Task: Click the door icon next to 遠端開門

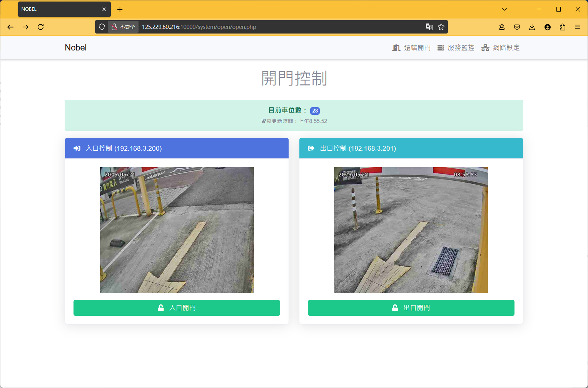Action: 396,48
